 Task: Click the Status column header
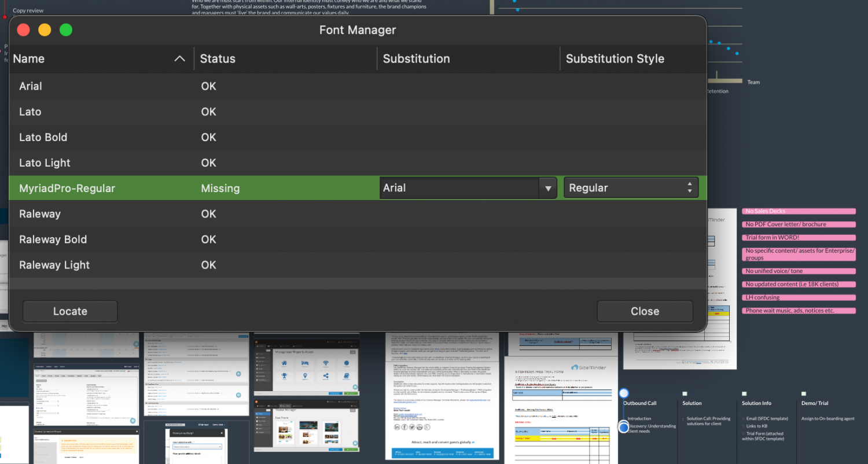tap(218, 59)
